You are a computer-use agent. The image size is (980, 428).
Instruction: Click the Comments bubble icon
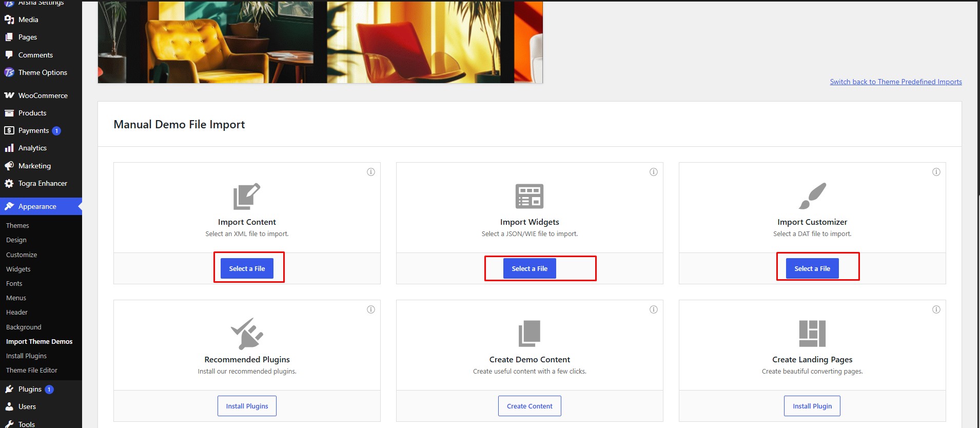[x=9, y=55]
